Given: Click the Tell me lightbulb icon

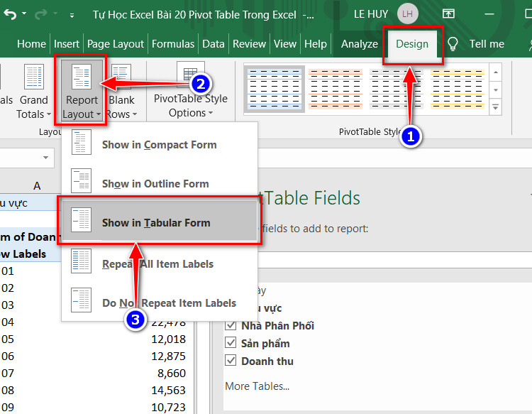Looking at the screenshot, I should (453, 44).
